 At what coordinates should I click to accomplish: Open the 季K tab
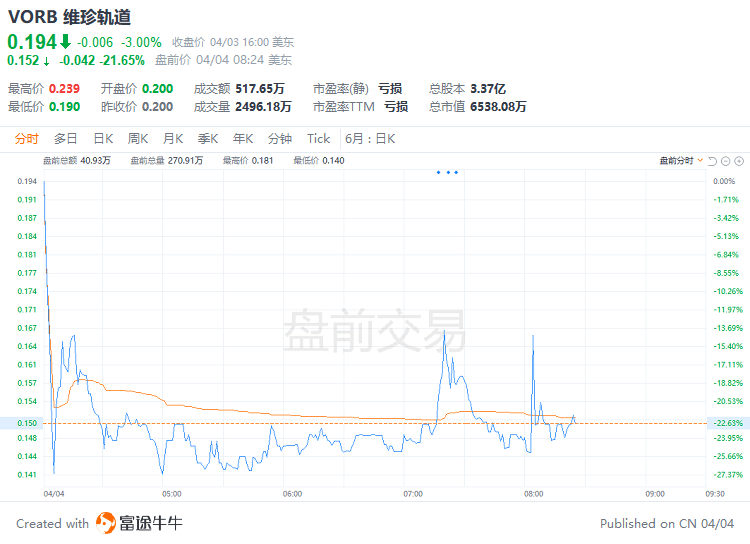[208, 139]
